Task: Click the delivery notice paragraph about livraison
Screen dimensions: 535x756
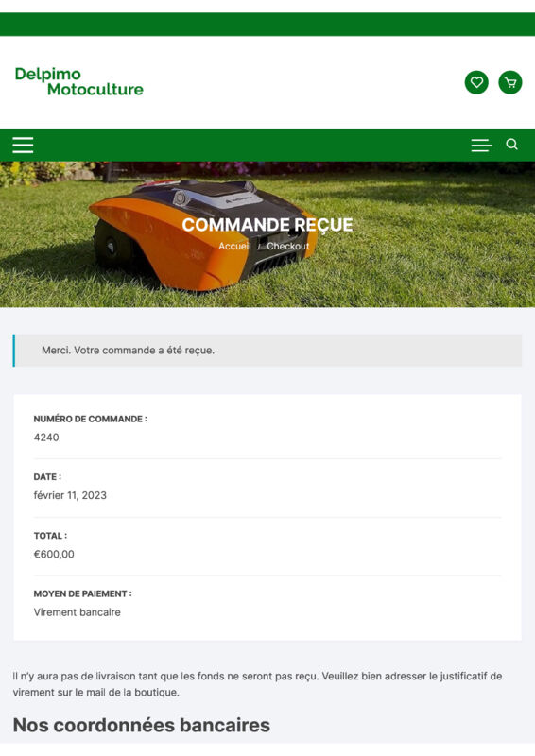Action: coord(258,684)
